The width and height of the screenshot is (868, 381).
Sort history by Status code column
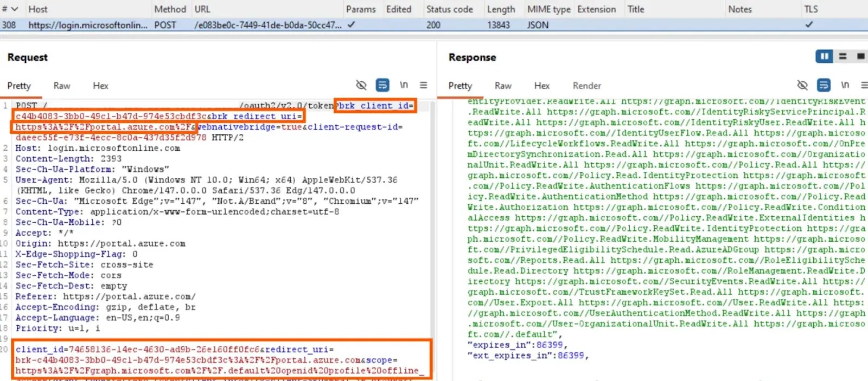pyautogui.click(x=450, y=9)
